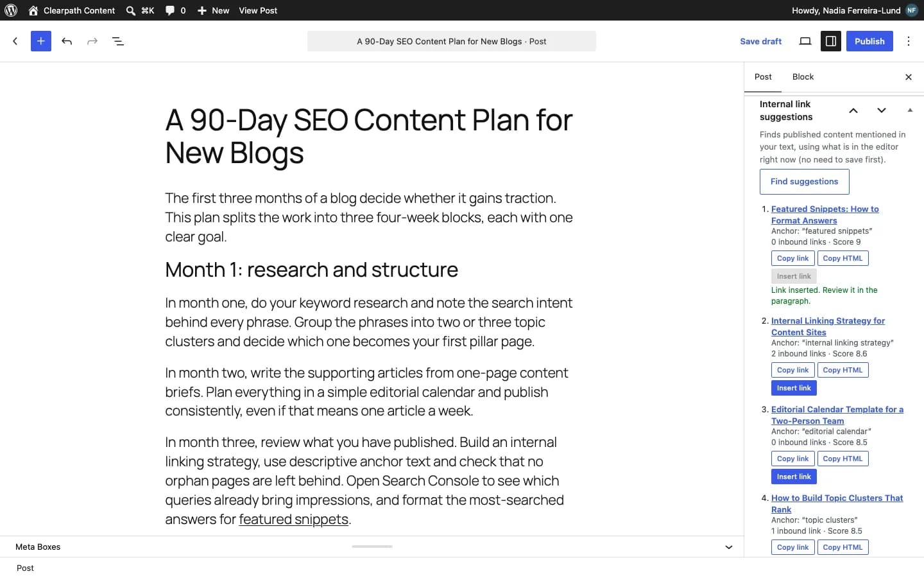Open the command palette search icon
Screen dimensions: 924x578
coord(131,10)
